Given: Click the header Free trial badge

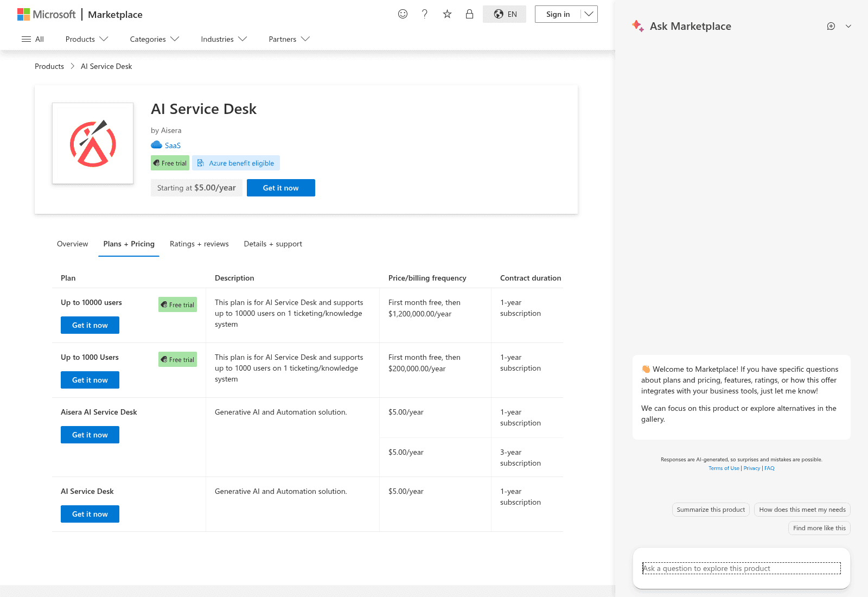Looking at the screenshot, I should tap(170, 163).
